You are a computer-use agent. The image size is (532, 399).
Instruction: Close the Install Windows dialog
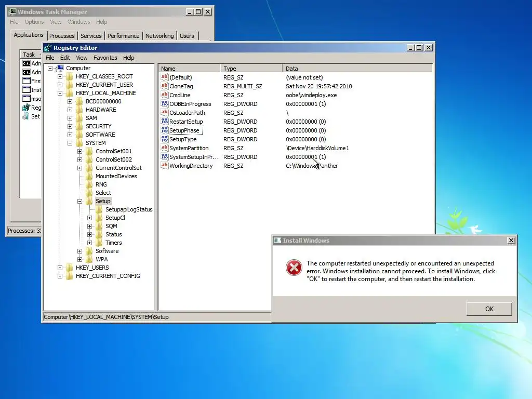511,240
